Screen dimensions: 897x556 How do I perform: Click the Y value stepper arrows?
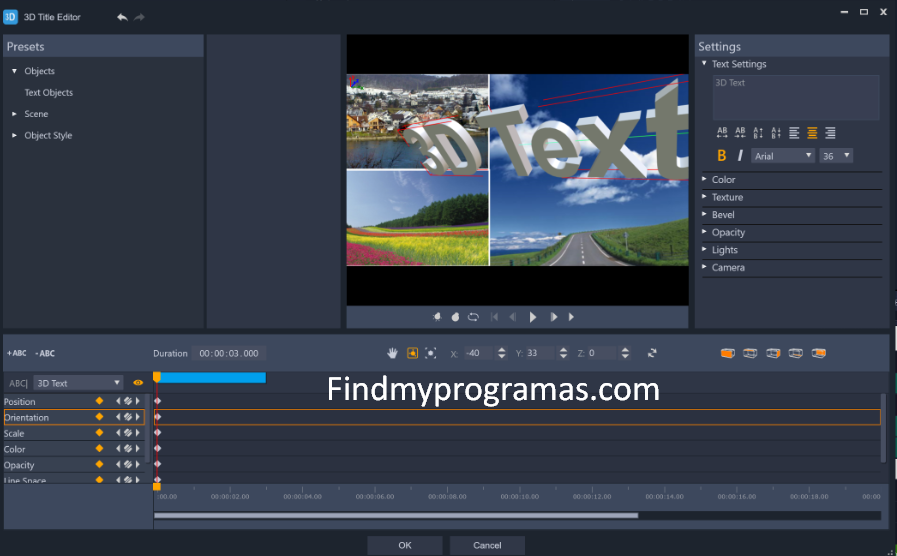coord(563,353)
